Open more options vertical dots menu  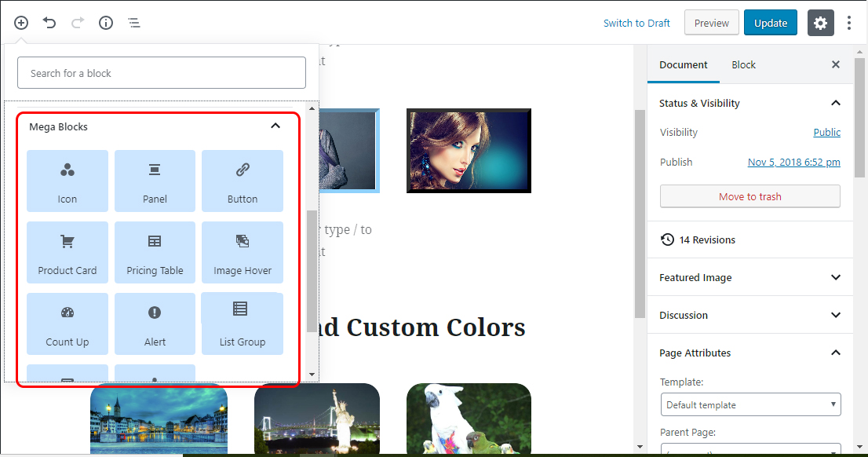point(849,23)
